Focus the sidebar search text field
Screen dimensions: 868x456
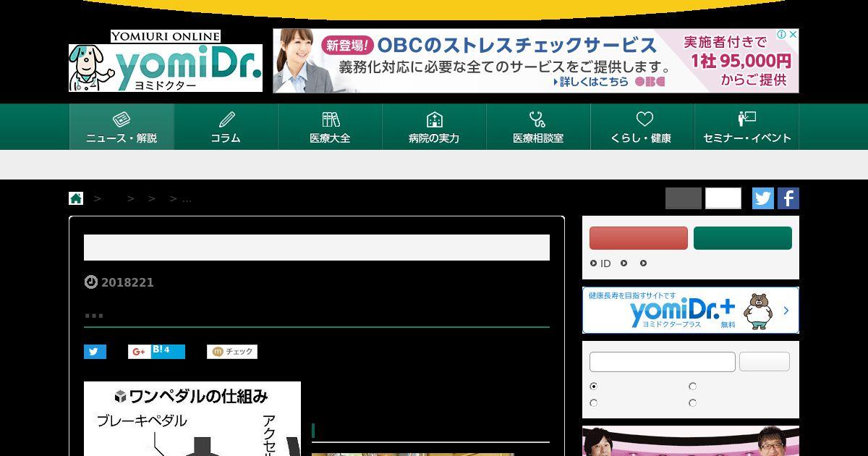click(663, 362)
